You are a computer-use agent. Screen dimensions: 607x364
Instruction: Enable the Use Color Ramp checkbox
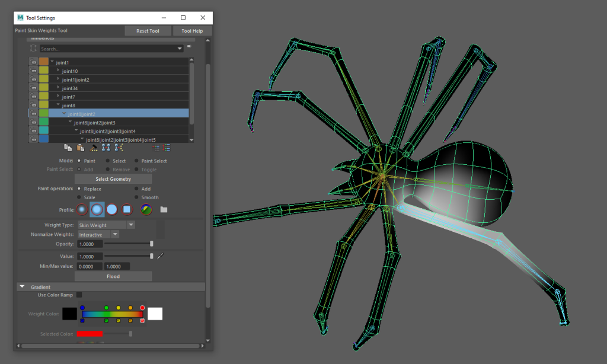click(79, 295)
